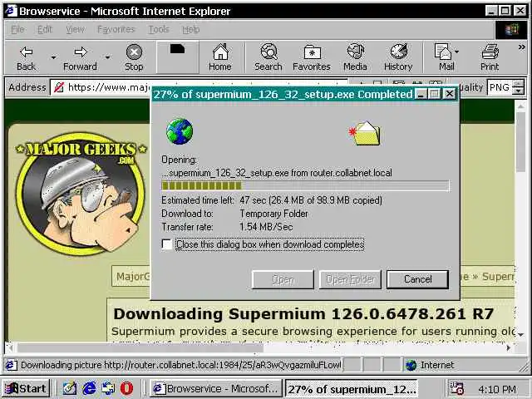Expand the toolbar overflow chevron
The width and height of the screenshot is (532, 399).
(x=522, y=47)
